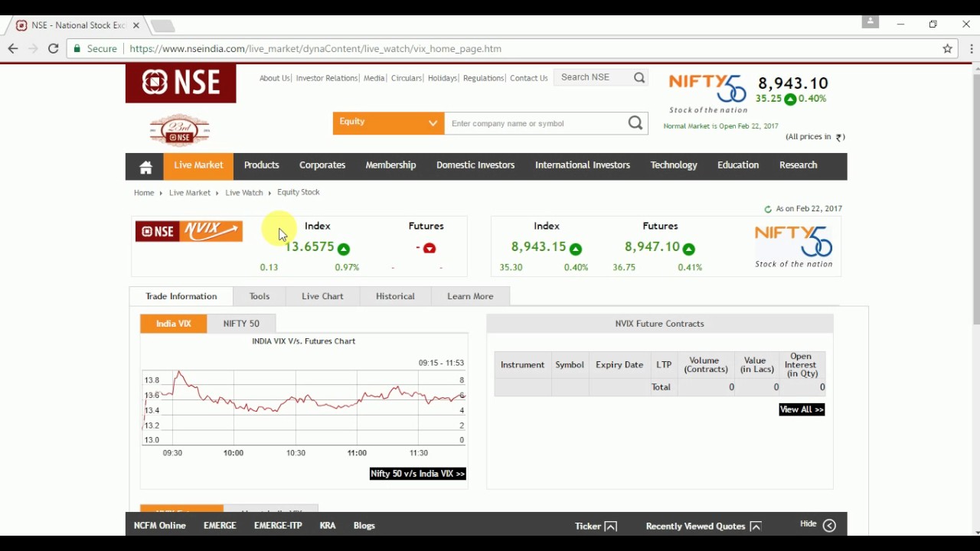Click the NSE logo in header
Image resolution: width=980 pixels, height=551 pixels.
(x=181, y=83)
